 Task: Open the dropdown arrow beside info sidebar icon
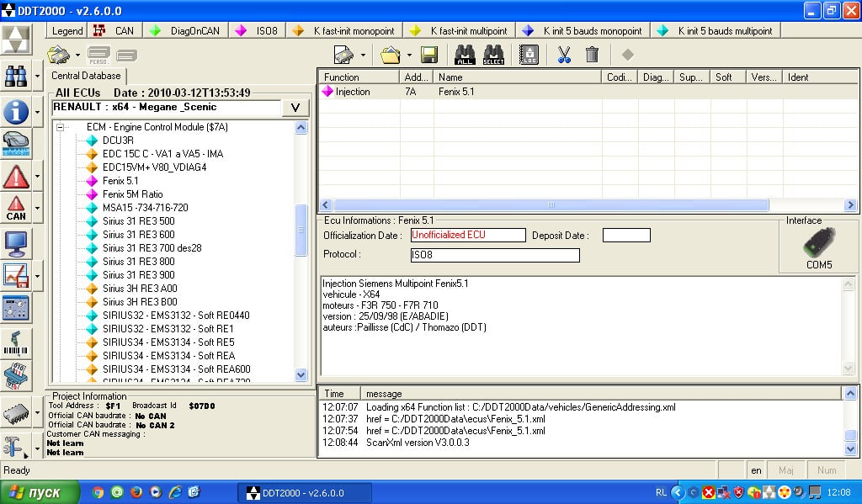pyautogui.click(x=37, y=112)
